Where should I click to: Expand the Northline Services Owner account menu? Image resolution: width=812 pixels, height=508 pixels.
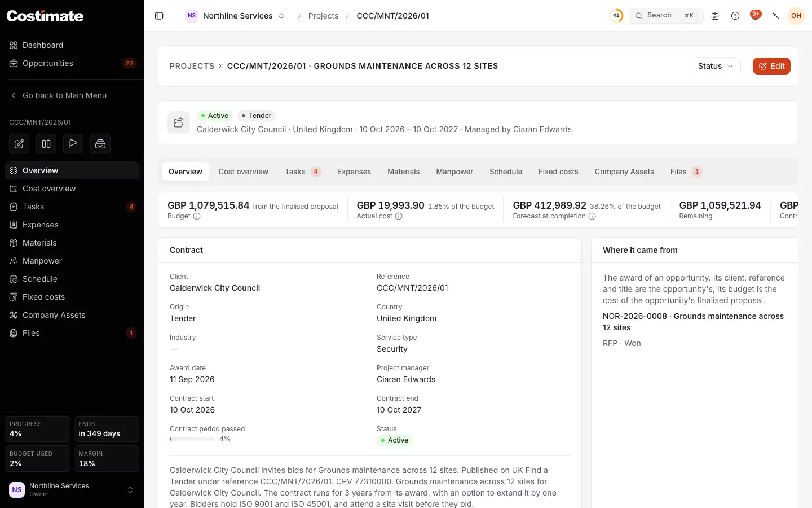72,490
